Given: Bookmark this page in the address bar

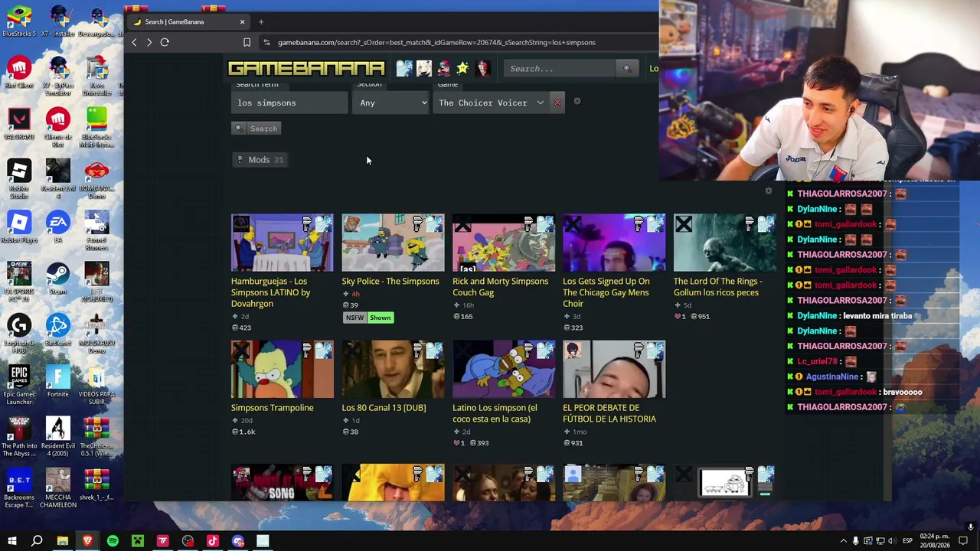Looking at the screenshot, I should (247, 42).
